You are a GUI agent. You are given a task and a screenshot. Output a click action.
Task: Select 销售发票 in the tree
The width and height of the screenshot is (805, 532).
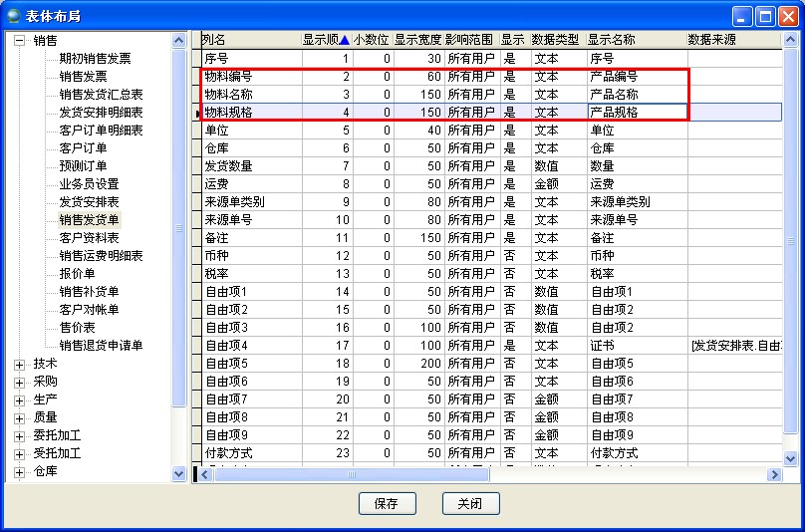(x=83, y=77)
